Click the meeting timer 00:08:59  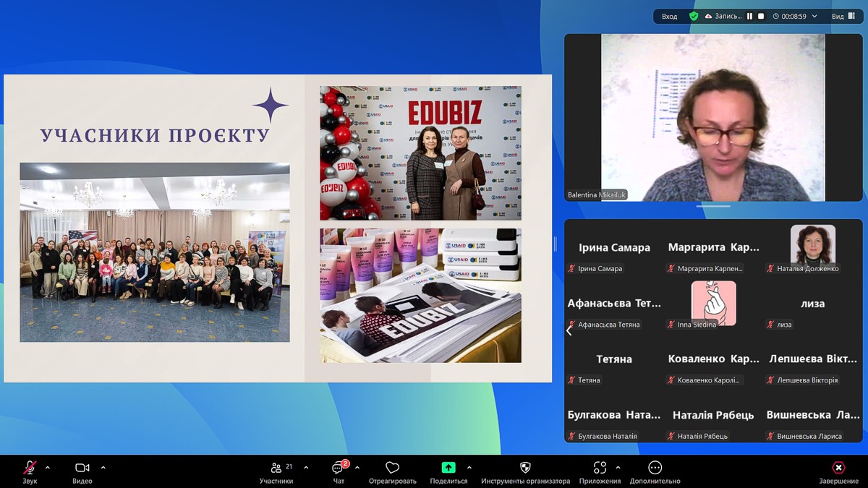pos(789,16)
